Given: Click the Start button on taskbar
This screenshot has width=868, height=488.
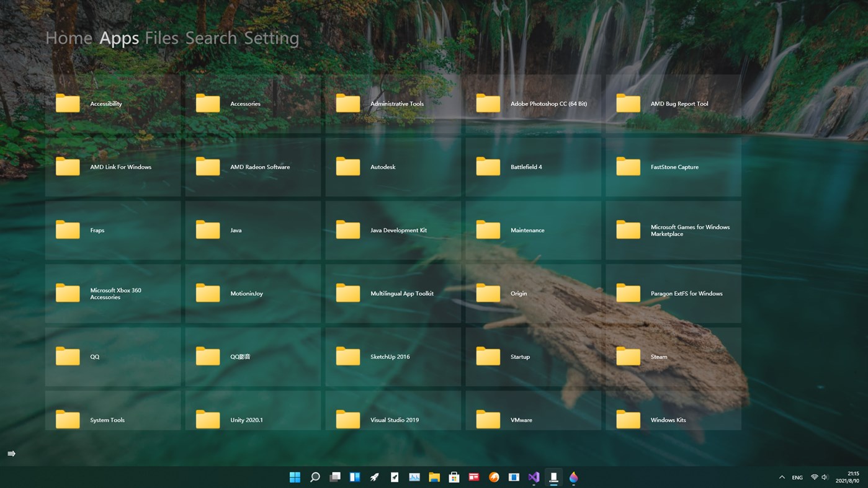Looking at the screenshot, I should point(295,477).
